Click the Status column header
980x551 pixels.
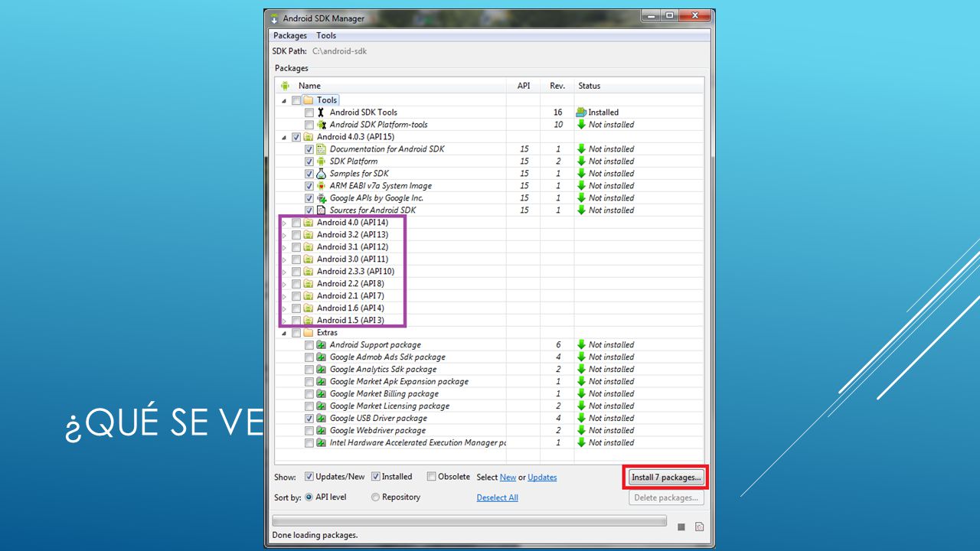[x=639, y=86]
